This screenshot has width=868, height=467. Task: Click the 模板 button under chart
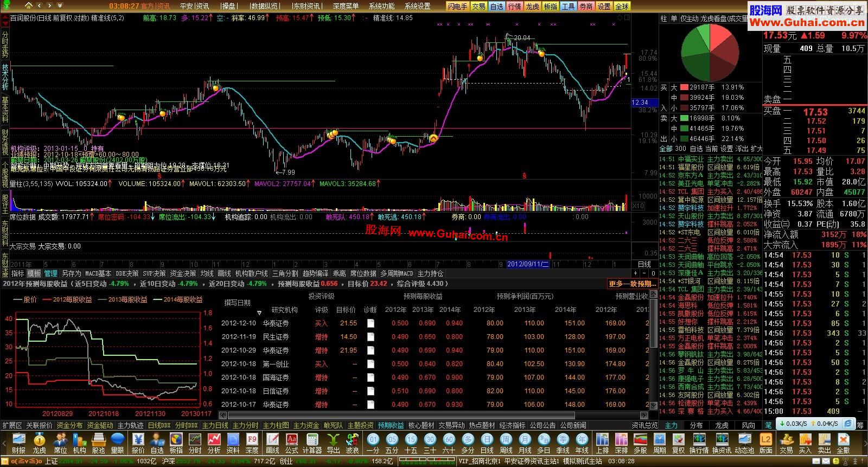pyautogui.click(x=34, y=273)
